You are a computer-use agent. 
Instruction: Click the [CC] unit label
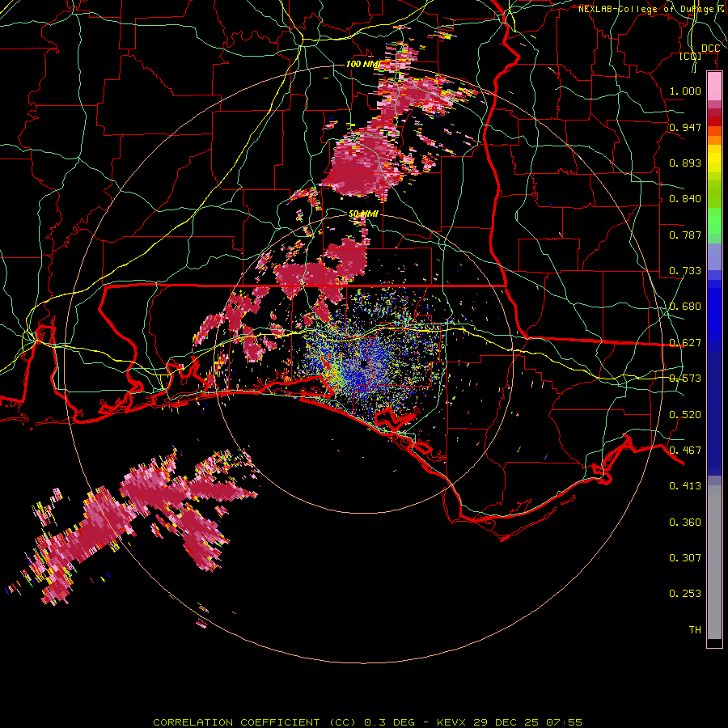pyautogui.click(x=691, y=57)
